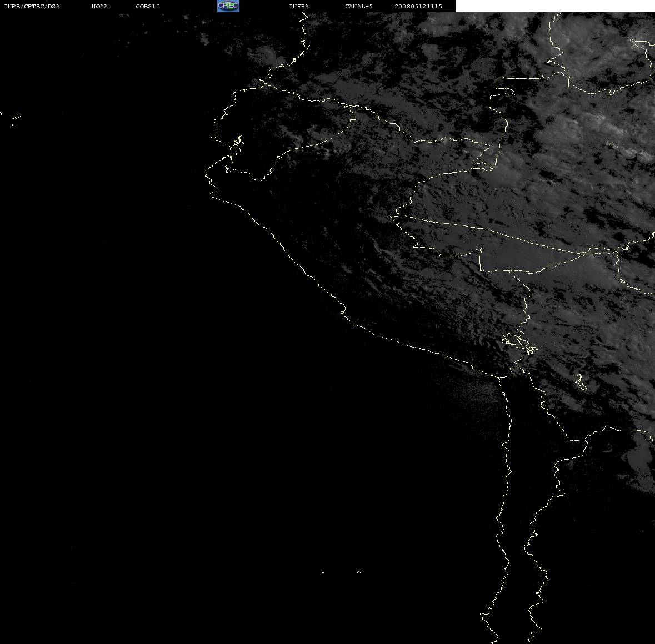
Task: Click the INFRA channel type label
Action: point(299,6)
